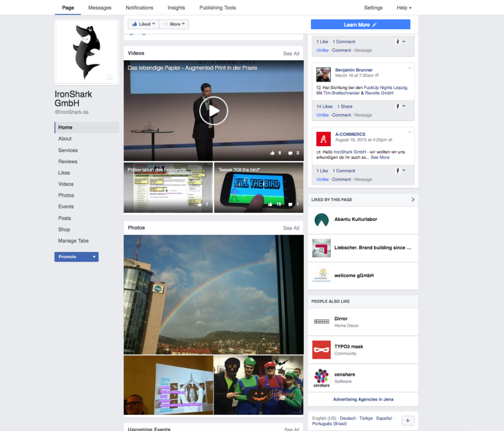Go to Reviews section in sidebar
This screenshot has width=504, height=431.
tap(67, 162)
